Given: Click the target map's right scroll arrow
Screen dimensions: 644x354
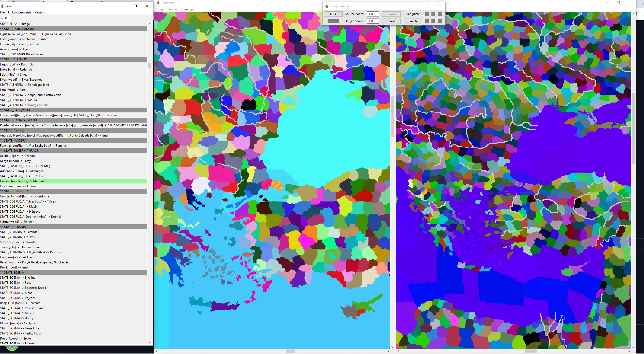Looking at the screenshot, I should pos(629,351).
